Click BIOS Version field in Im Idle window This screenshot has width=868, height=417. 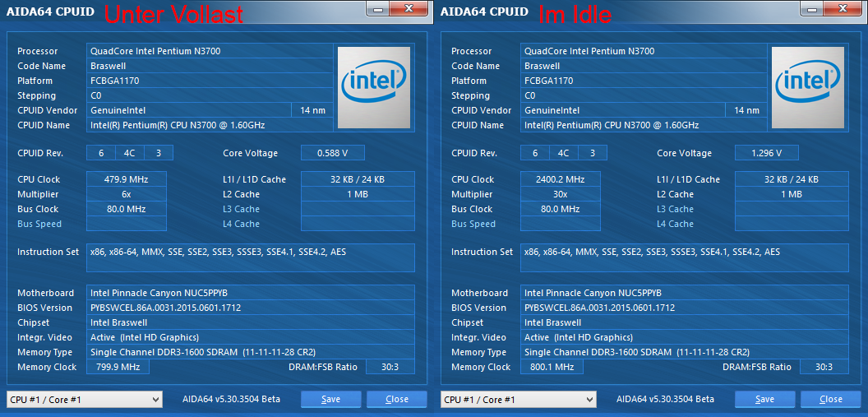(685, 308)
